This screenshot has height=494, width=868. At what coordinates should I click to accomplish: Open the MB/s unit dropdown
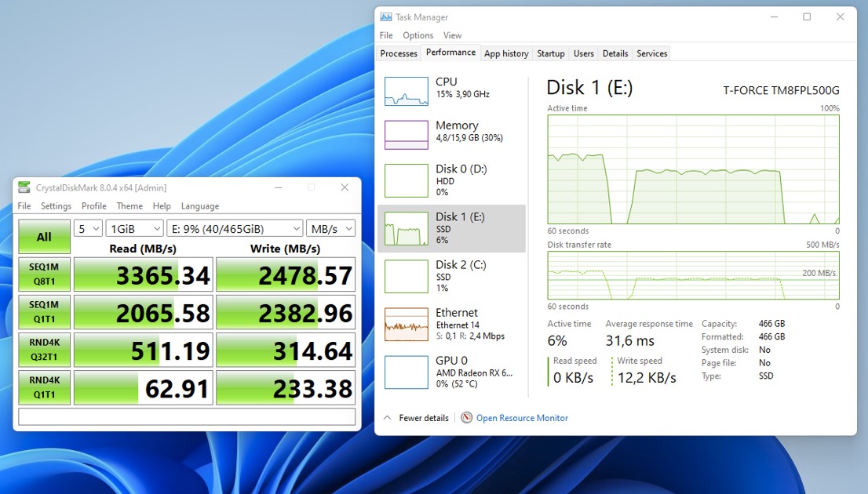[330, 228]
